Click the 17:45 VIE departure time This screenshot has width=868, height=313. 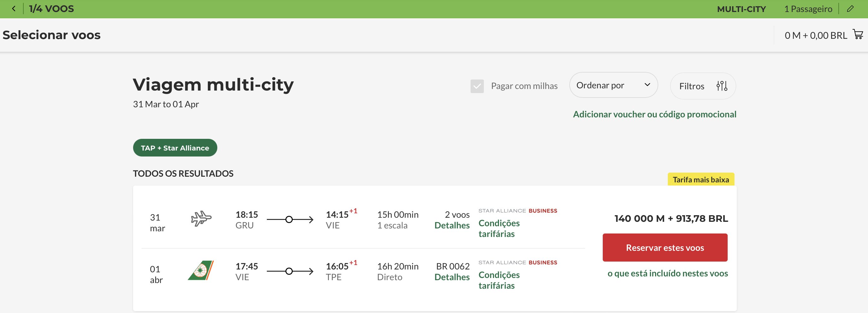[x=247, y=267]
